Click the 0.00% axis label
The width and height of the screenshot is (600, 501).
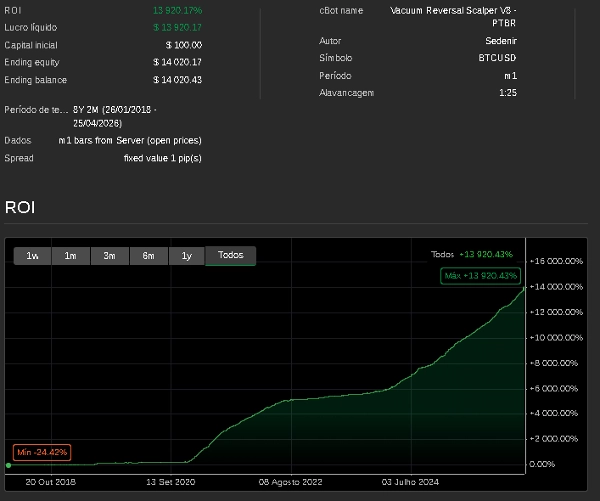click(x=542, y=464)
